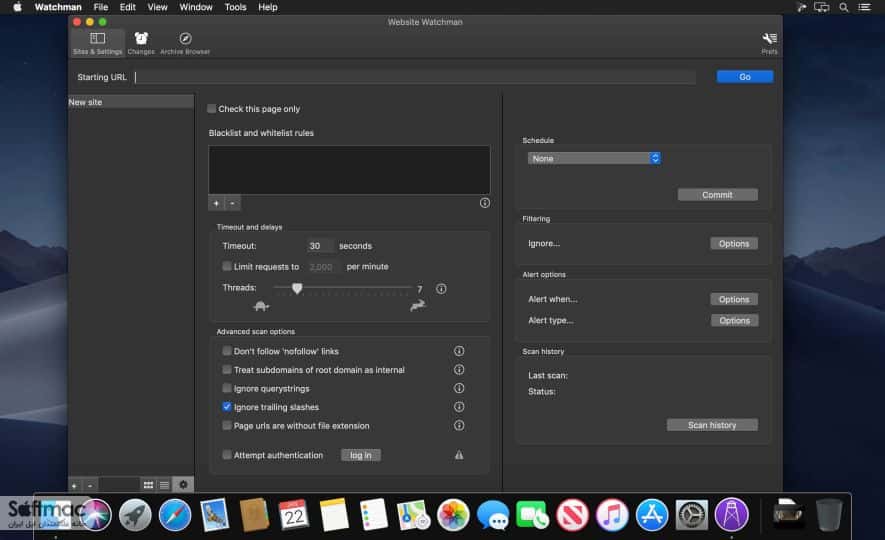This screenshot has height=540, width=885.
Task: Click the Threads slider handle
Action: tap(297, 288)
